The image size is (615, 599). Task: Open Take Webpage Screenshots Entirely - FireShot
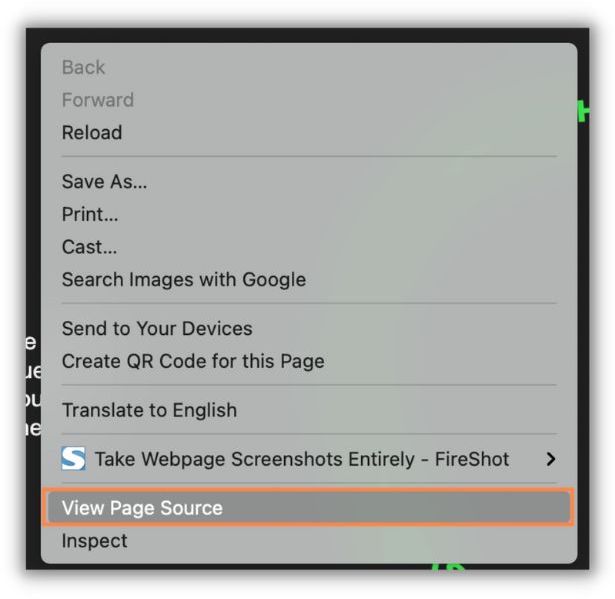302,459
